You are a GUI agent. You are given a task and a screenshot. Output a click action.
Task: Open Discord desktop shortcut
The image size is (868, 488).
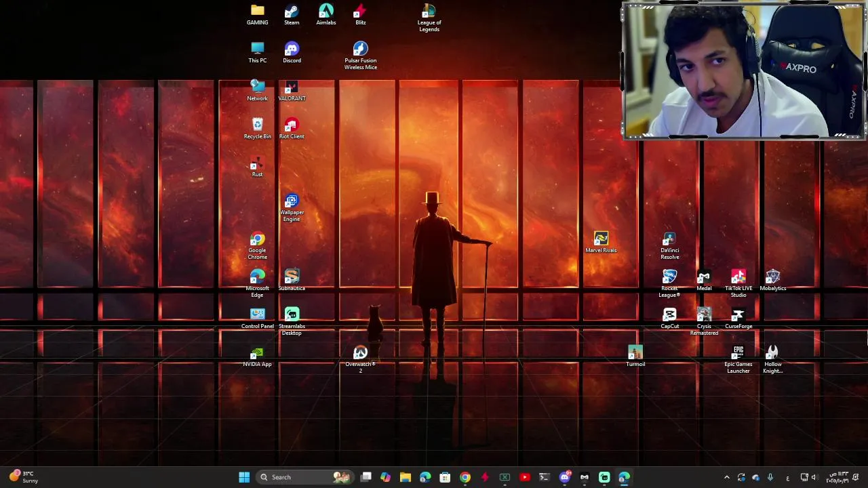pos(292,53)
